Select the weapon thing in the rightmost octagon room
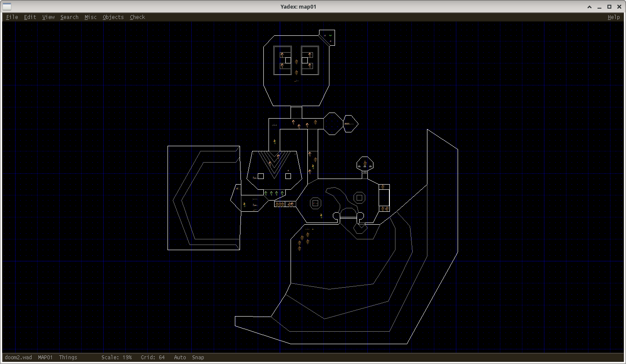The image size is (626, 364). [x=349, y=124]
